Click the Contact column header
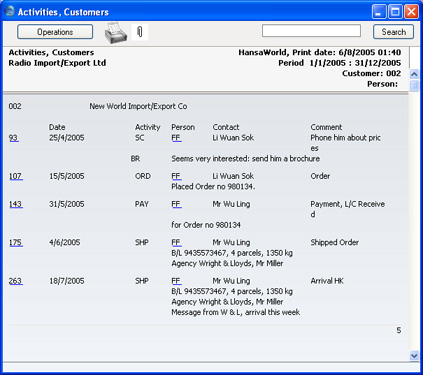The height and width of the screenshot is (375, 423). tap(226, 127)
